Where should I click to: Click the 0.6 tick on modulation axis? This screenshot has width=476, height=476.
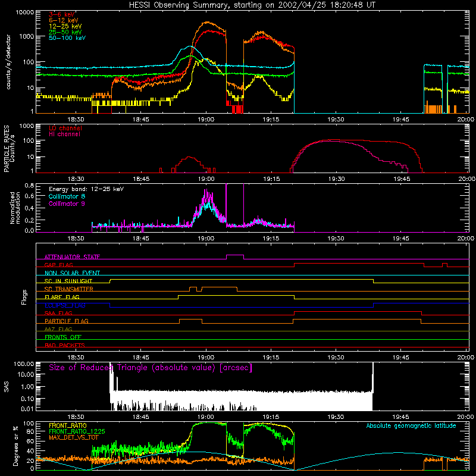pos(29,196)
